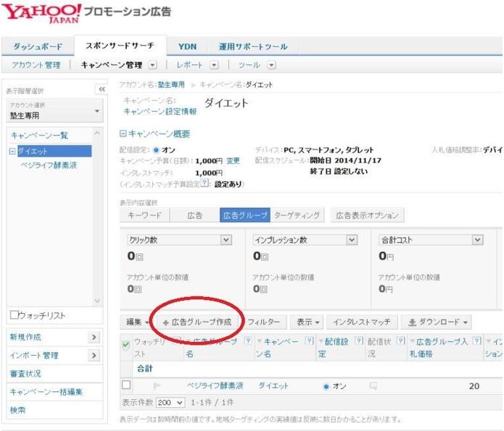Viewport: 504px width, 431px height.
Task: Open the アカウント選択 塾生専用 dropdown
Action: click(x=54, y=111)
